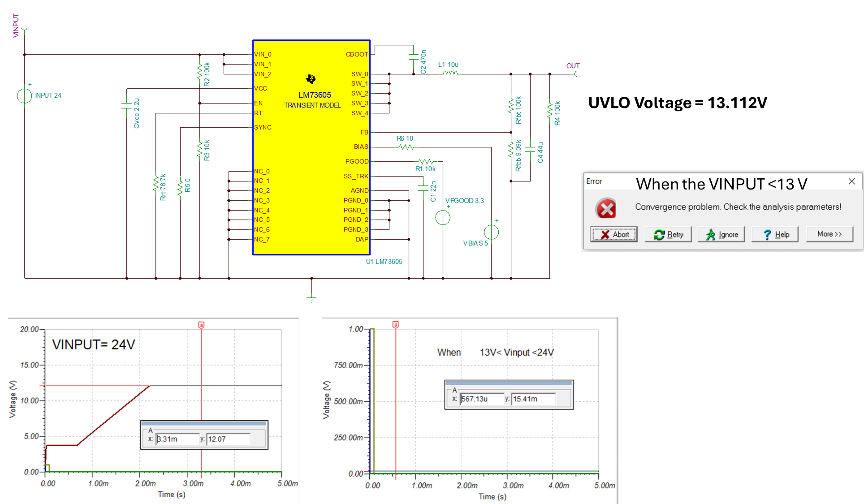Click the EN pin label
Screen dimensions: 864x504
[x=258, y=103]
